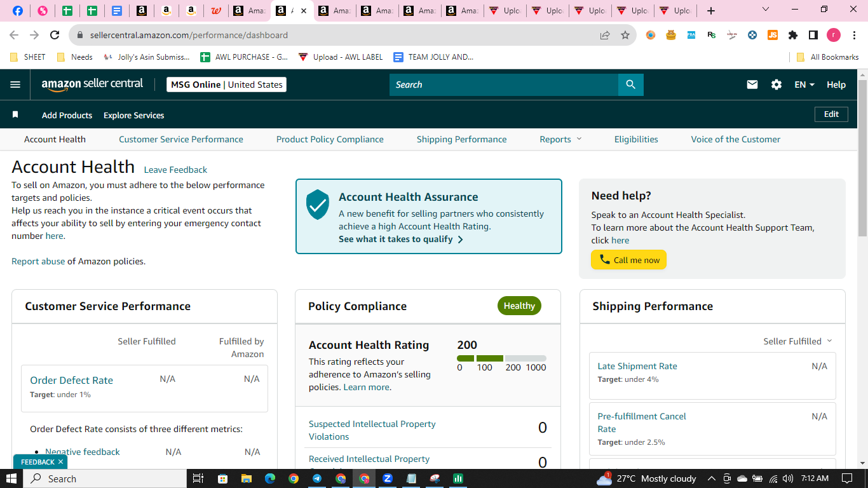Open Customer Service Performance nav tab
The height and width of the screenshot is (488, 868).
click(x=181, y=139)
